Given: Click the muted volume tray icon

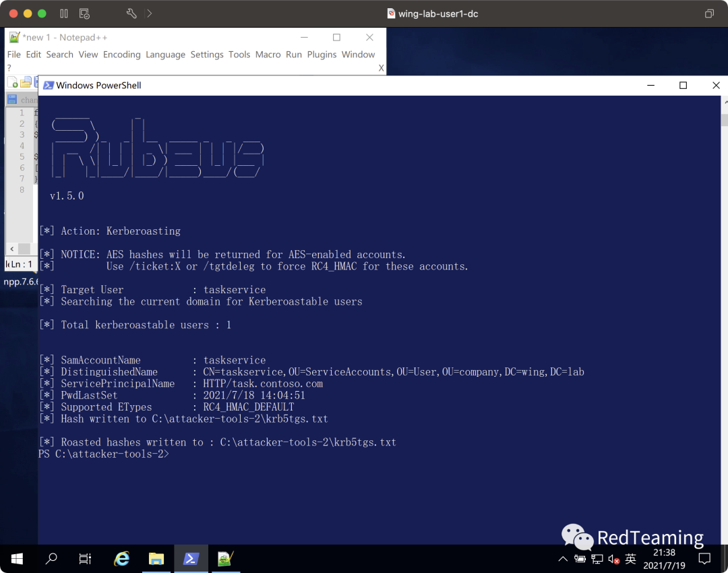Looking at the screenshot, I should pos(614,560).
